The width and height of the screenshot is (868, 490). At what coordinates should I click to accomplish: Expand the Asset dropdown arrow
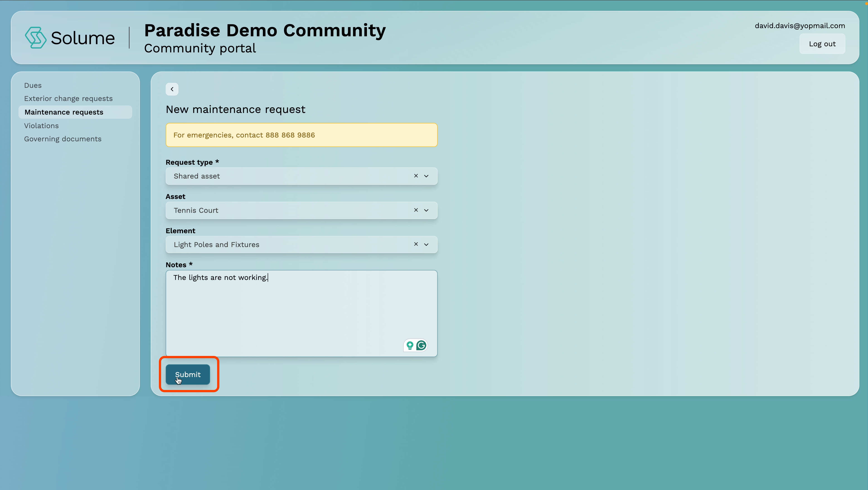coord(426,211)
